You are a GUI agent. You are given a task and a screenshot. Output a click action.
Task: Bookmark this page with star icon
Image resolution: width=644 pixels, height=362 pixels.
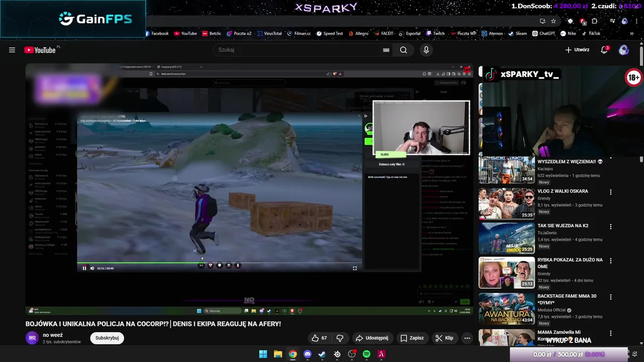553,21
